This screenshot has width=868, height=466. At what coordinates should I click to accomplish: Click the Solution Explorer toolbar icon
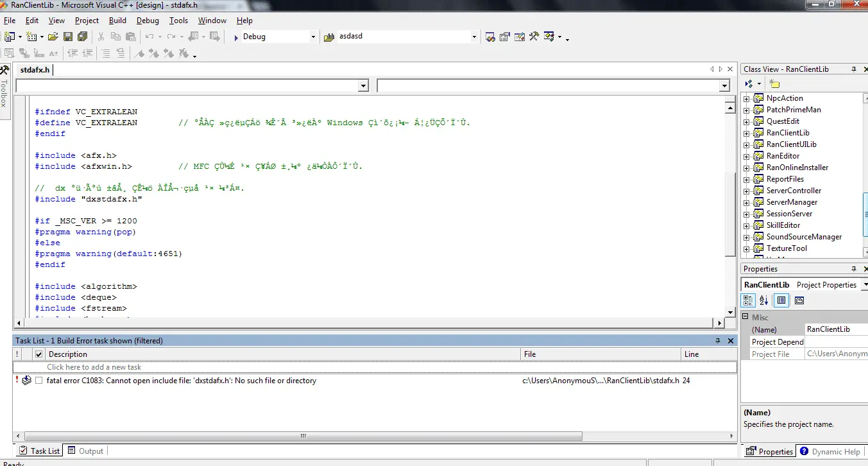490,37
